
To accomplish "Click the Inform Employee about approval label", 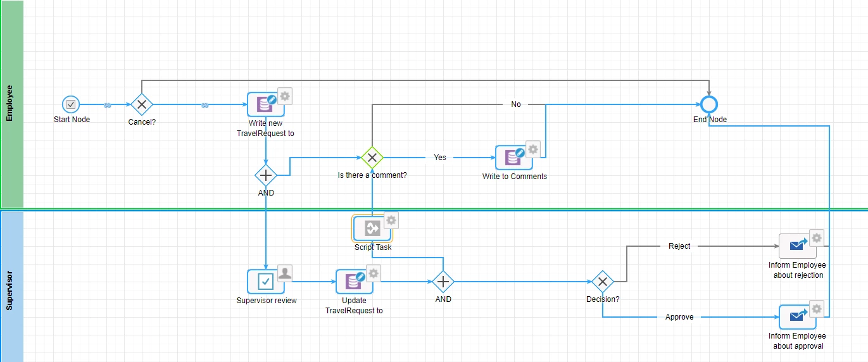I will (798, 341).
